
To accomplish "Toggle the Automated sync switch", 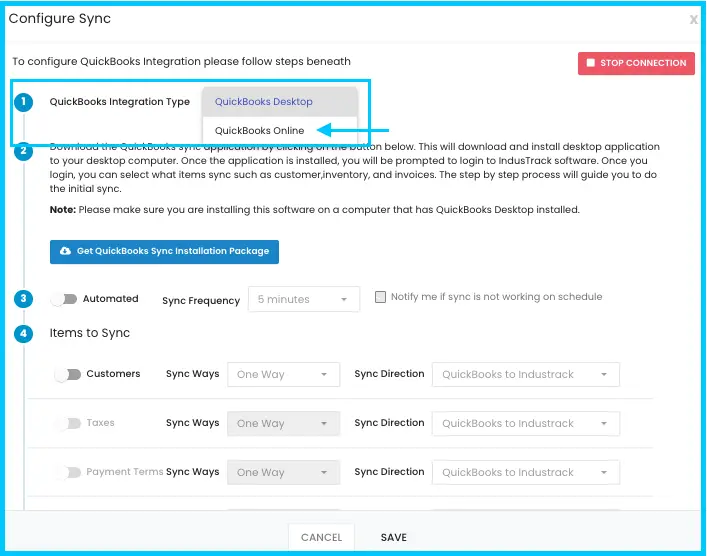I will pyautogui.click(x=64, y=299).
